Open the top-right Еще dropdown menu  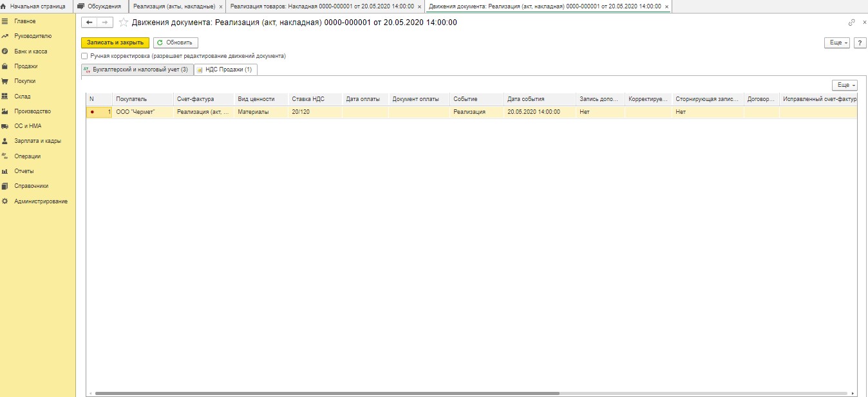(x=836, y=42)
